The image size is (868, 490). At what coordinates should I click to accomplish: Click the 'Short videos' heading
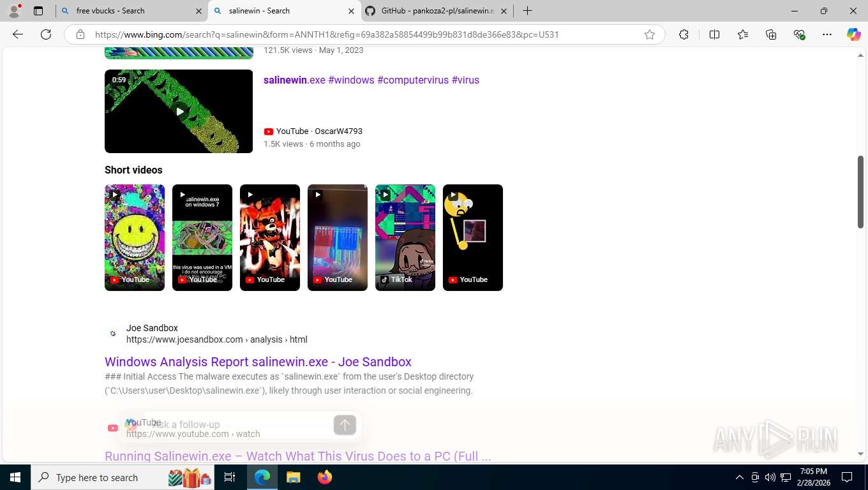133,170
